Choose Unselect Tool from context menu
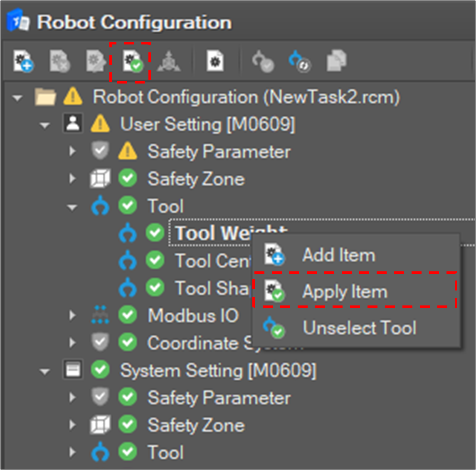Viewport: 476px width, 470px height. tap(359, 328)
